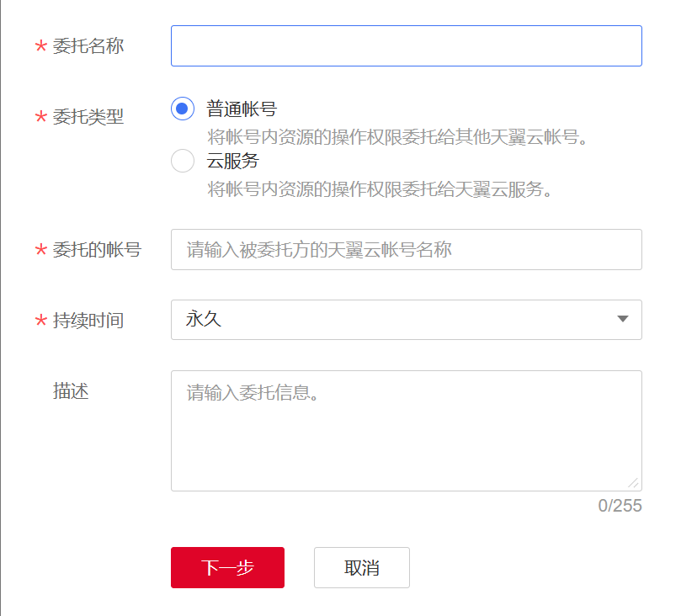Click inside the 描述 text area
The width and height of the screenshot is (697, 616).
(407, 431)
